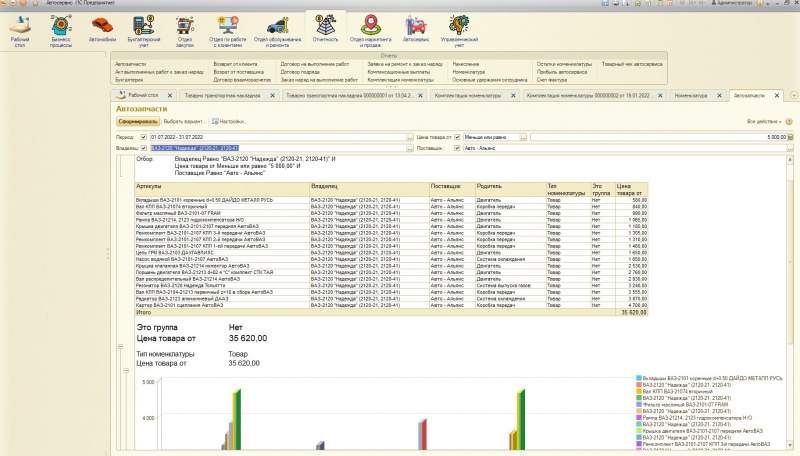Close the Автозапчасти tab
Image resolution: width=800 pixels, height=456 pixels.
click(x=777, y=95)
